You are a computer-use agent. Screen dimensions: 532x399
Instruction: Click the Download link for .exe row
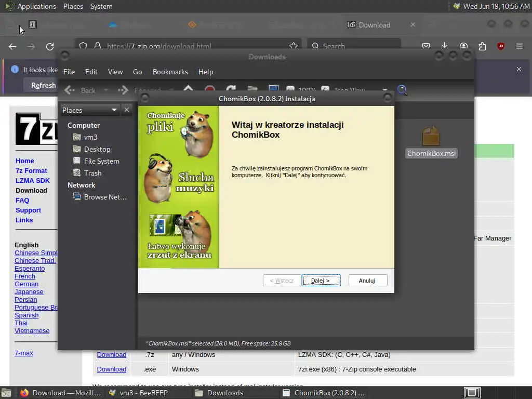pyautogui.click(x=112, y=369)
